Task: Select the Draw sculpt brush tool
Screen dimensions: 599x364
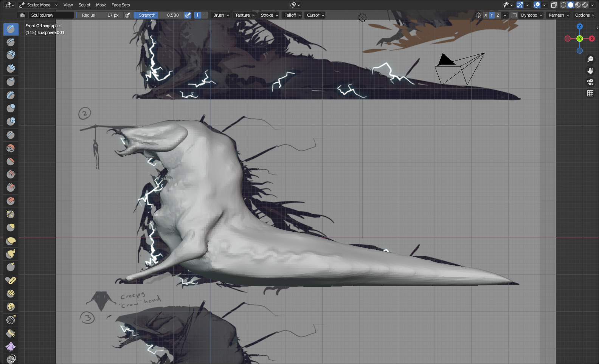Action: pos(11,29)
